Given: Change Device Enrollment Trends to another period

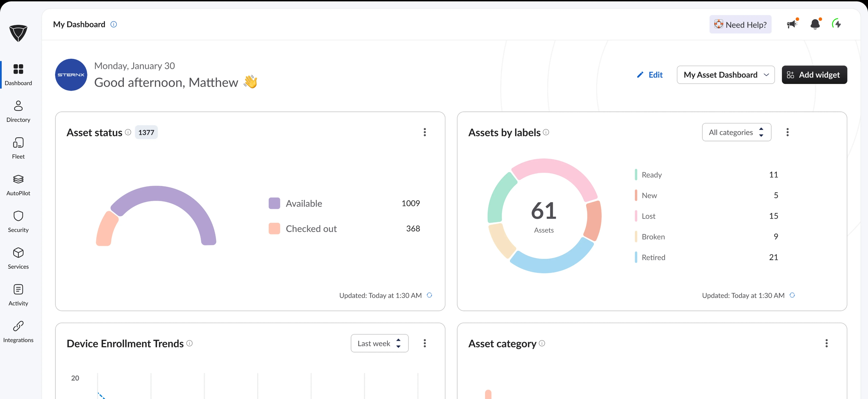Looking at the screenshot, I should click(x=380, y=343).
